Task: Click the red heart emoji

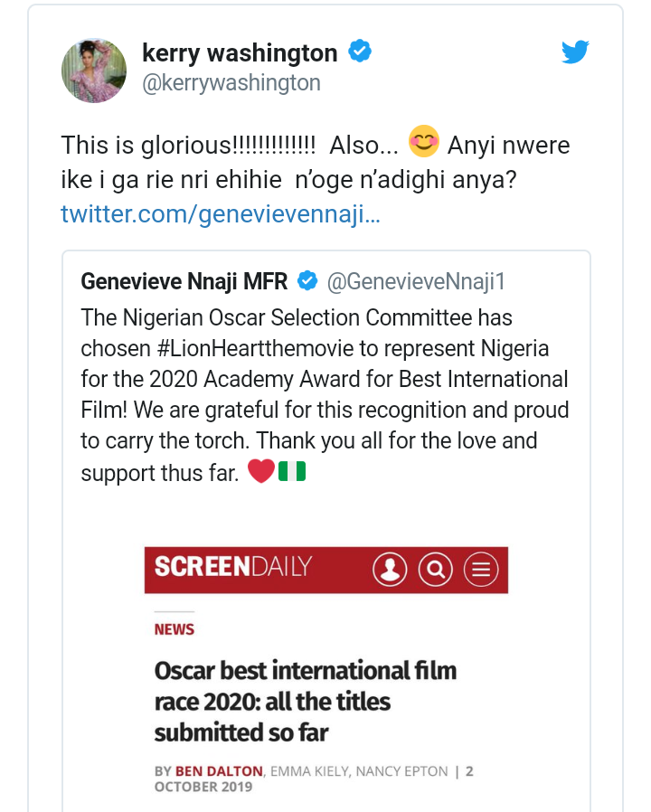Action: click(x=261, y=471)
